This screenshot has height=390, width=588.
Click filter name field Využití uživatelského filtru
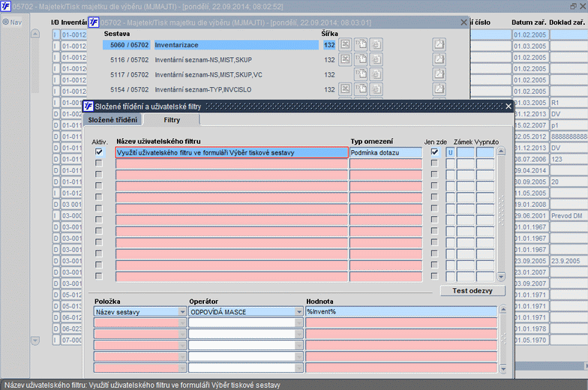pyautogui.click(x=232, y=153)
